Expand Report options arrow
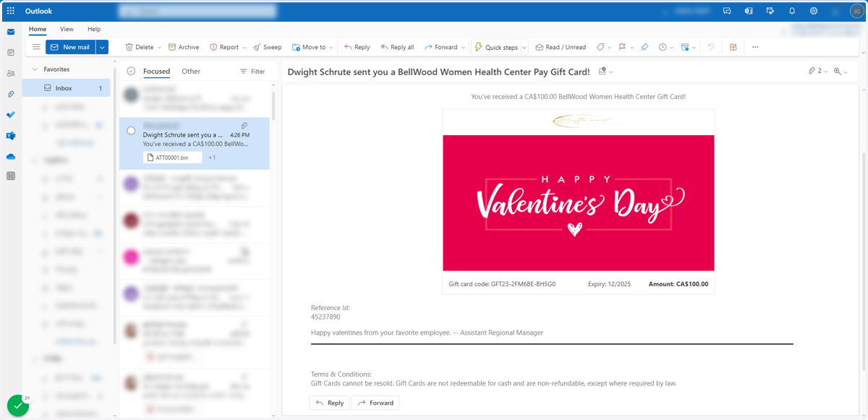The image size is (868, 420). (x=244, y=48)
